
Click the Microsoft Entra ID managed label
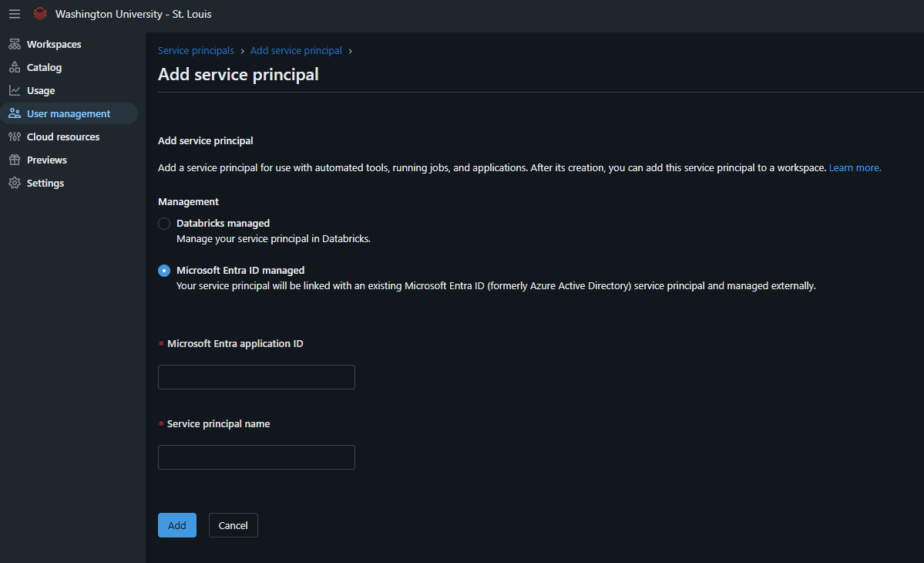tap(240, 271)
